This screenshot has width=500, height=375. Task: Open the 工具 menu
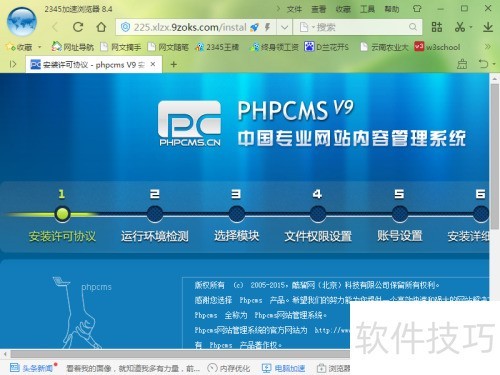tap(367, 9)
